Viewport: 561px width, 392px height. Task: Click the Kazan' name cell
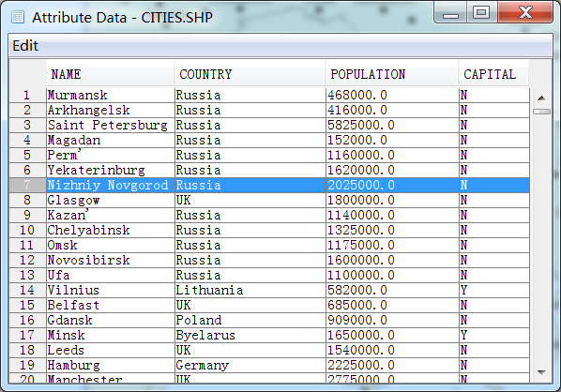click(111, 216)
